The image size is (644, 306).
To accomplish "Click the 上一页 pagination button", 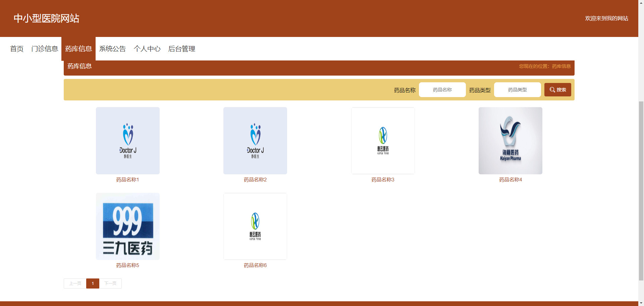I will pos(75,283).
